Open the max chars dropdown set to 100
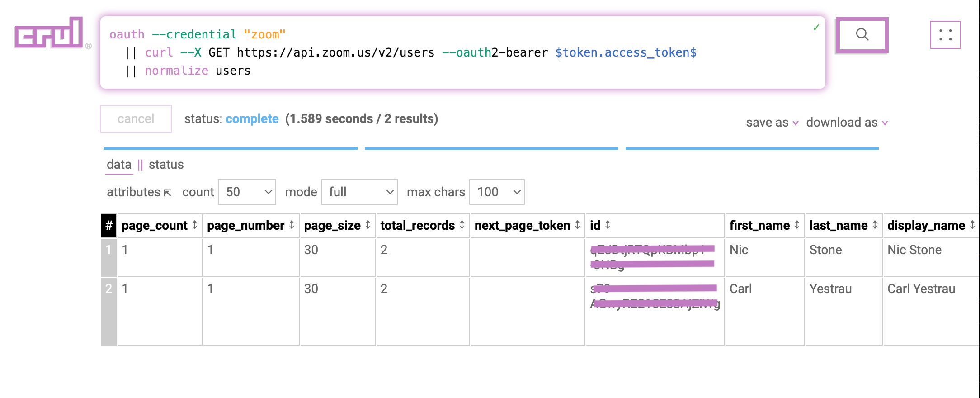The width and height of the screenshot is (980, 398). 497,192
